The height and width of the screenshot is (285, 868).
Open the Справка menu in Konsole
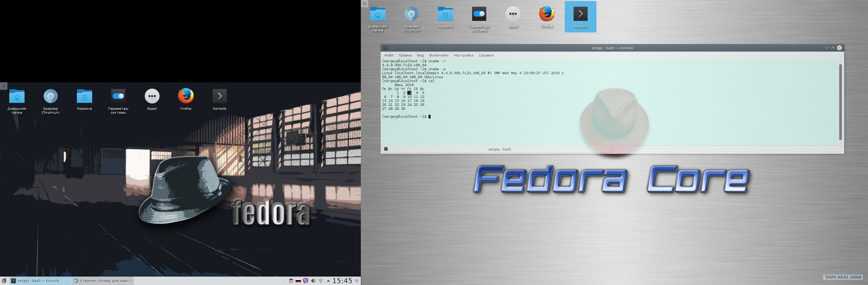[x=486, y=55]
